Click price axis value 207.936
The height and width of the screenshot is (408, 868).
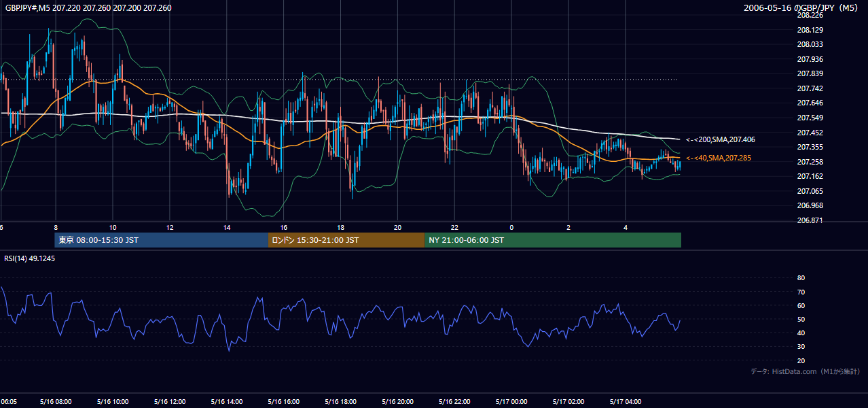tap(810, 59)
